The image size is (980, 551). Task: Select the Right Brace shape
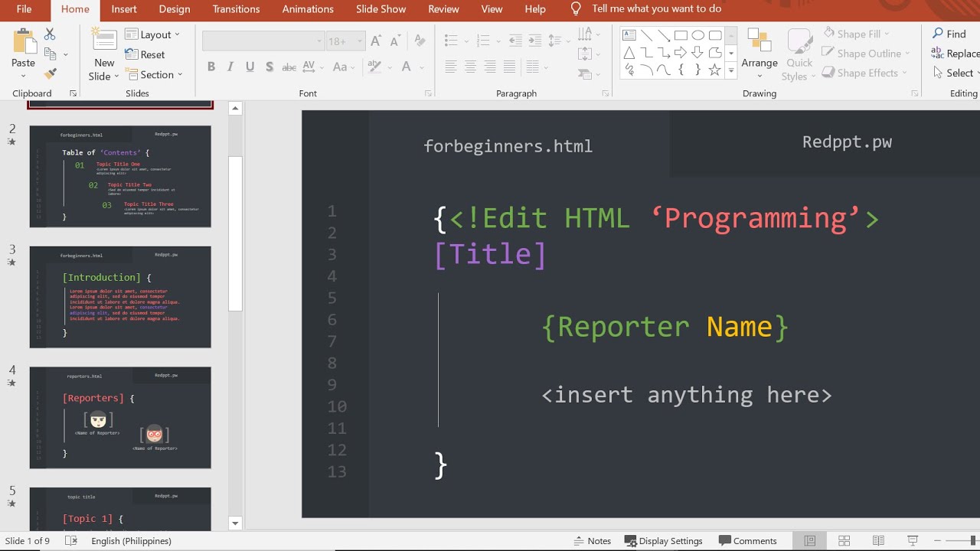(x=697, y=70)
